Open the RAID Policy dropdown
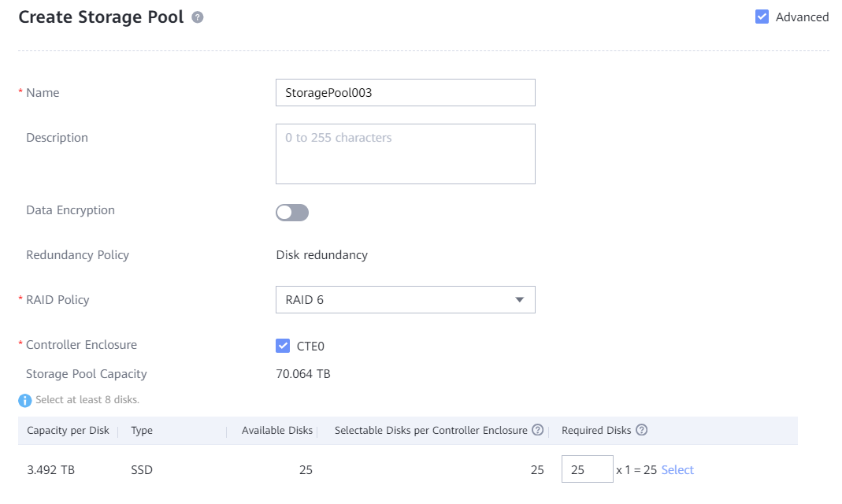The width and height of the screenshot is (842, 504). click(x=405, y=299)
